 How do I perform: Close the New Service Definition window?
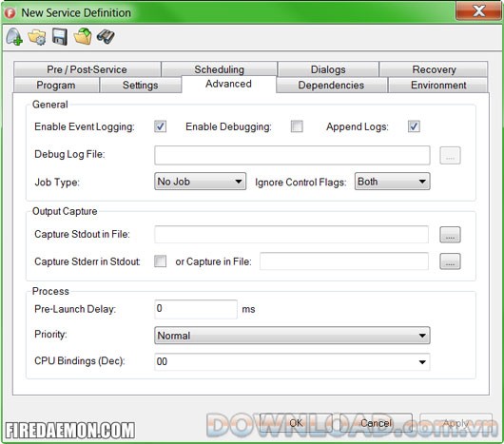pyautogui.click(x=479, y=10)
